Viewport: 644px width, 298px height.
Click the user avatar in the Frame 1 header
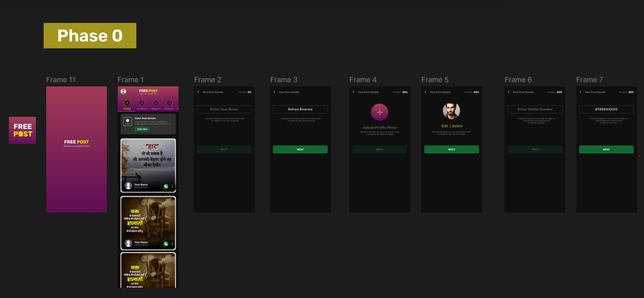[x=124, y=91]
